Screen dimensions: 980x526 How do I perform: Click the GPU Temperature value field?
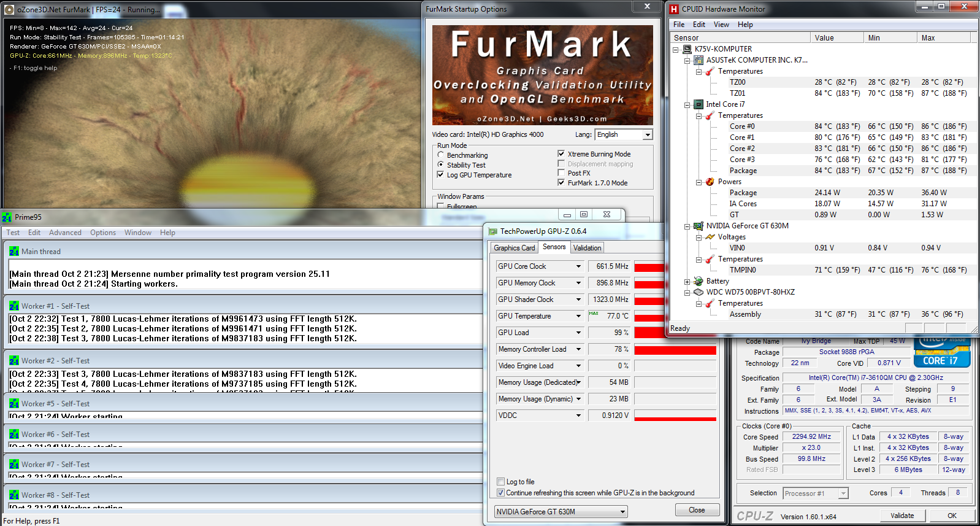(609, 316)
